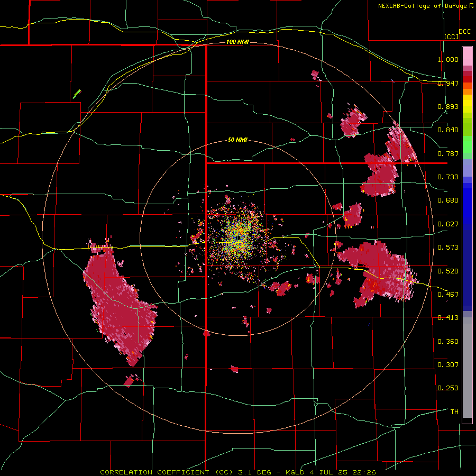Select the 0.467 scale value
476x476 pixels.
(448, 295)
